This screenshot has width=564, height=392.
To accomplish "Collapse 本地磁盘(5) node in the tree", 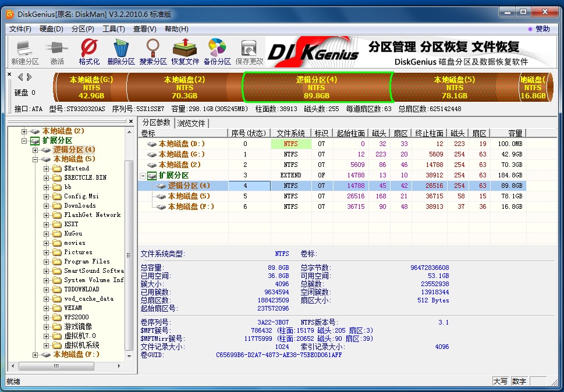I will pos(35,159).
